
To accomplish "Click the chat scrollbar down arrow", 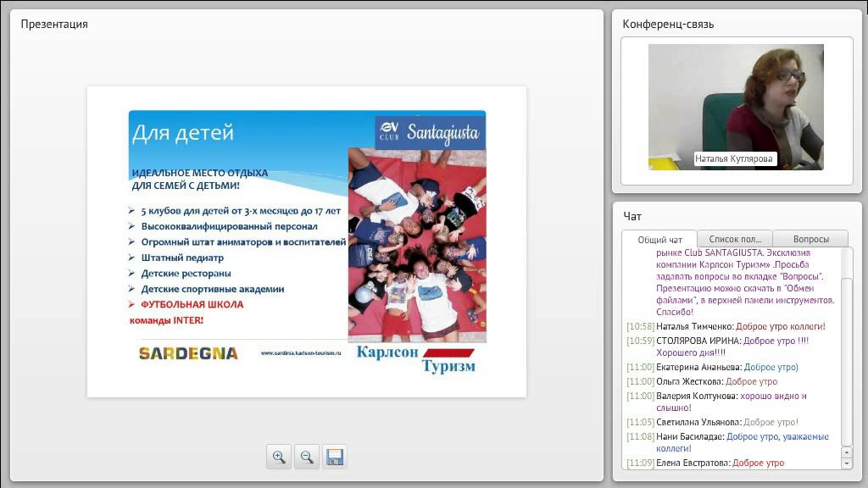I will [847, 464].
